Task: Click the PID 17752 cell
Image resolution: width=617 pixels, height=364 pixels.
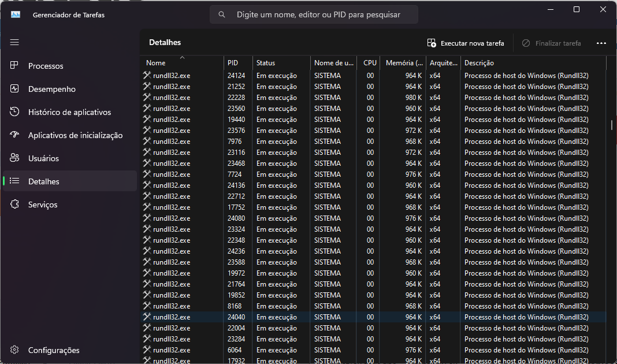Action: [236, 207]
